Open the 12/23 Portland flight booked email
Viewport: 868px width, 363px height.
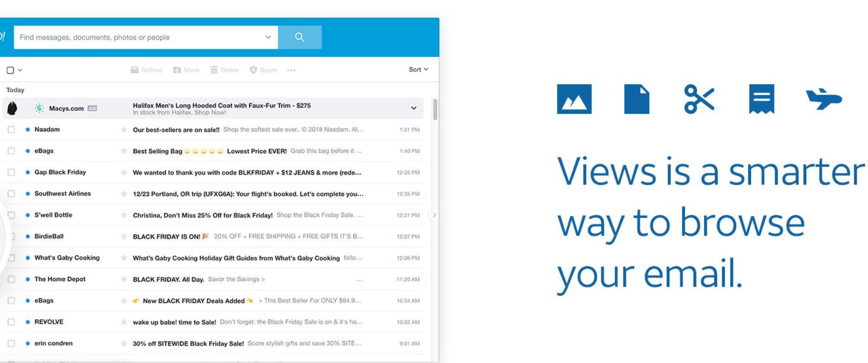point(248,194)
